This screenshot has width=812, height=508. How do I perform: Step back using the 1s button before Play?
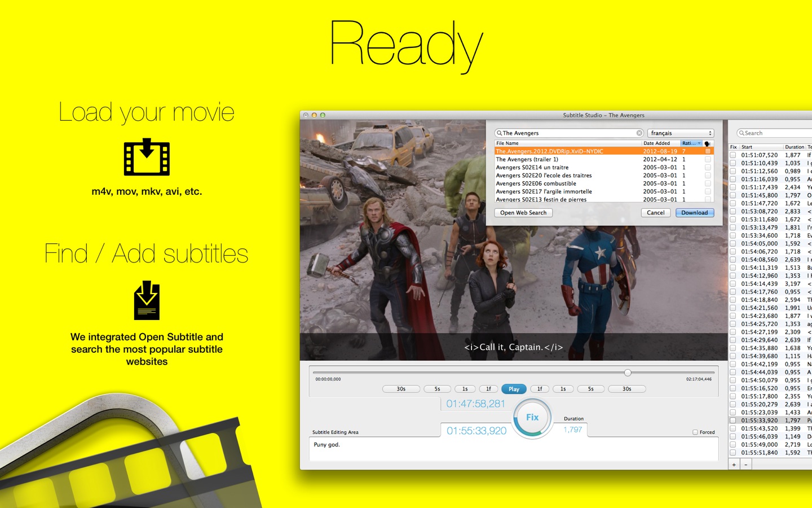(x=465, y=389)
